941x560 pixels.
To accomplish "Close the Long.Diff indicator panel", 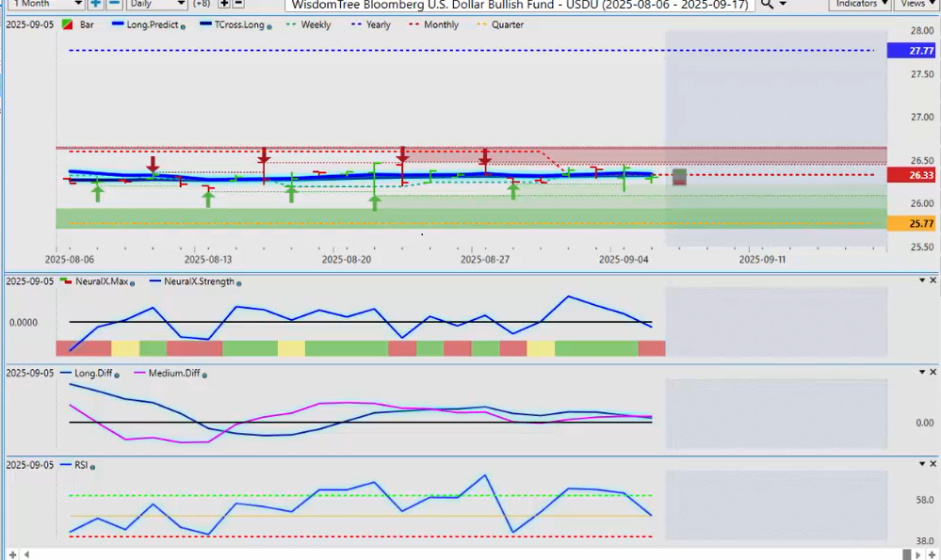I will pyautogui.click(x=933, y=373).
